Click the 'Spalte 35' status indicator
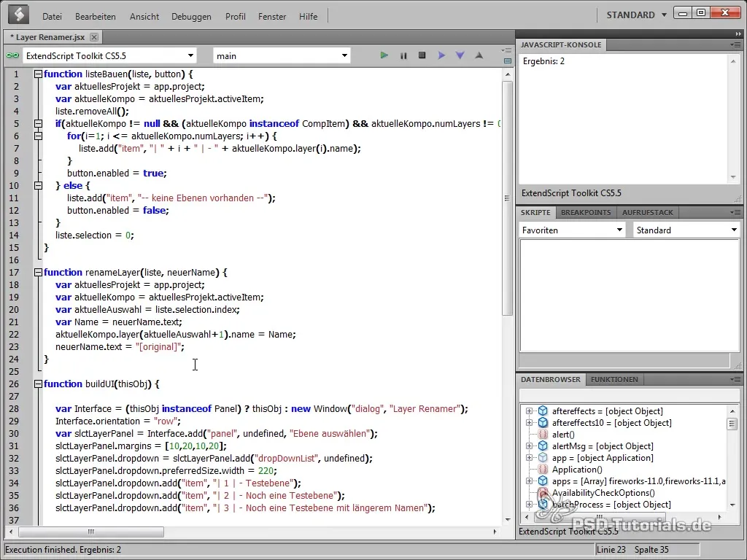The width and height of the screenshot is (747, 560). (651, 550)
